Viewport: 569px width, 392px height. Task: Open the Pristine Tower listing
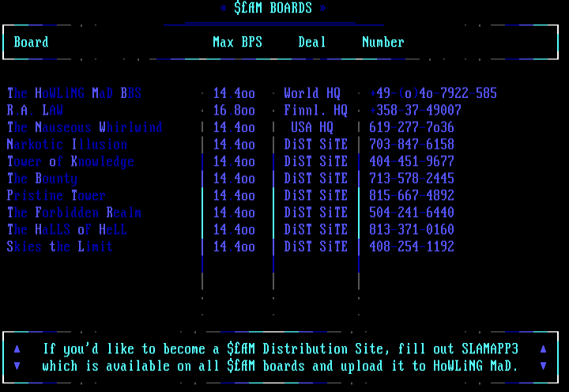[x=56, y=196]
